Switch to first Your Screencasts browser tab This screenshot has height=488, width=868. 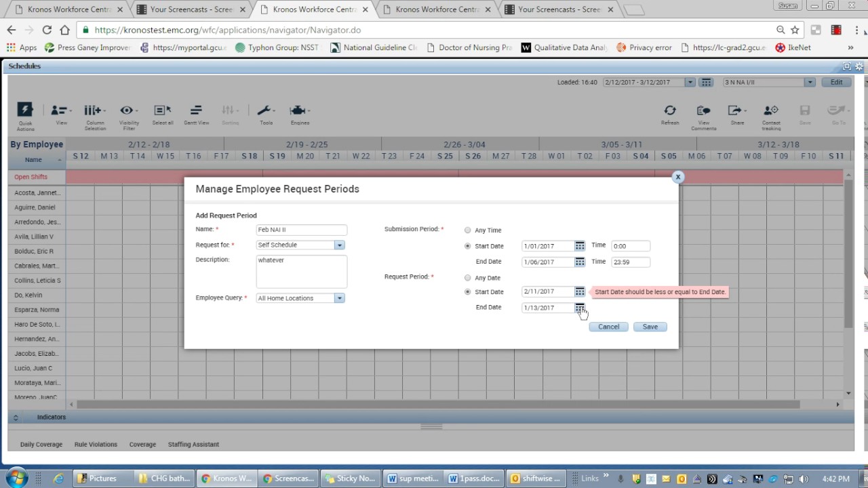coord(191,9)
